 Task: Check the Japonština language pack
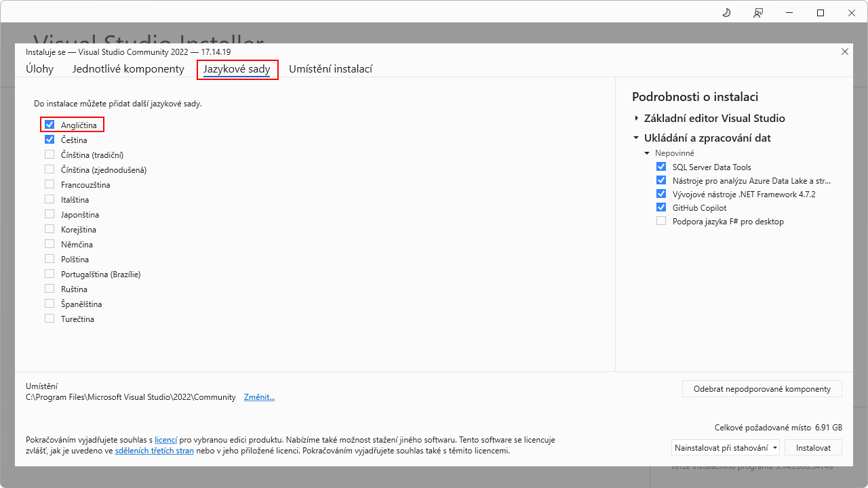click(50, 214)
